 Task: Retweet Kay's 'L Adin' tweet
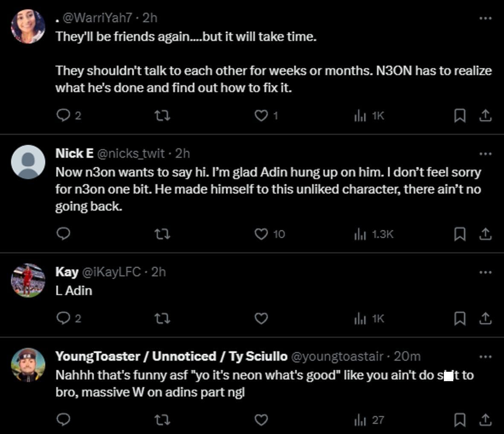162,318
